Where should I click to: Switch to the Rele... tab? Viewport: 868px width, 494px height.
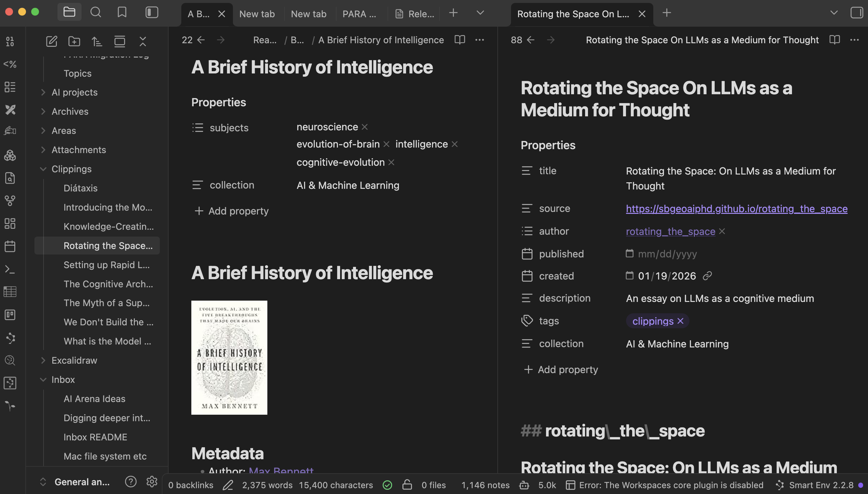tap(415, 14)
